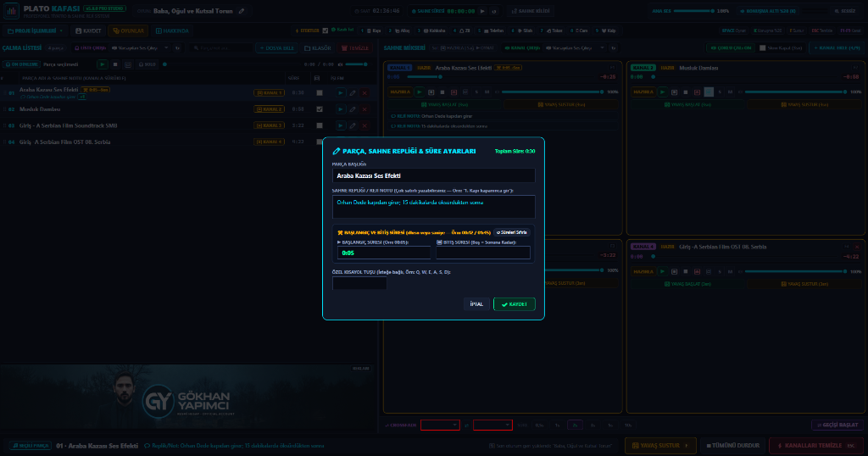This screenshot has width=868, height=456.
Task: Click the scene timer play icon
Action: [x=482, y=11]
